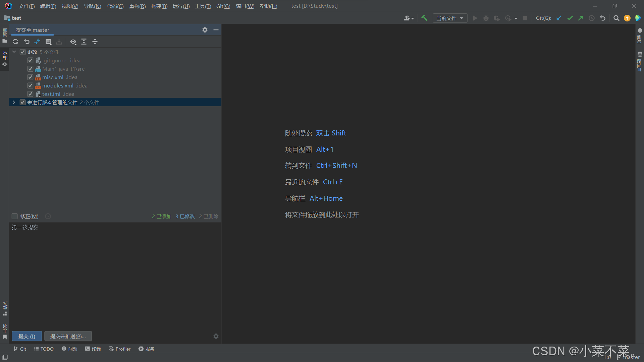Show diff for selected file
This screenshot has height=362, width=644.
37,42
